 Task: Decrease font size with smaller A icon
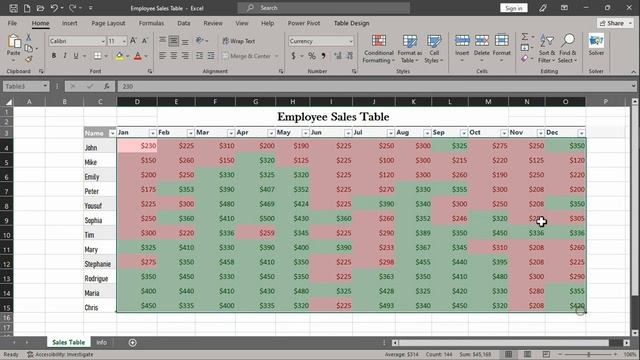click(144, 40)
